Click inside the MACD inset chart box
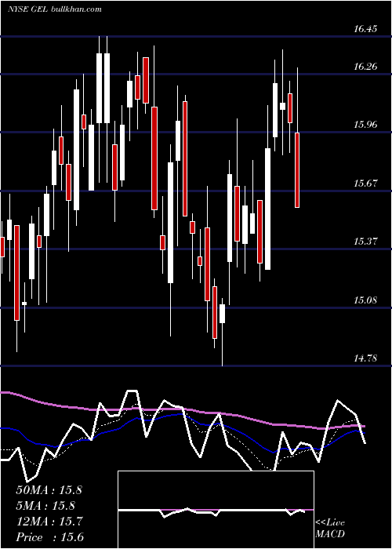392x549 pixels. 216,510
